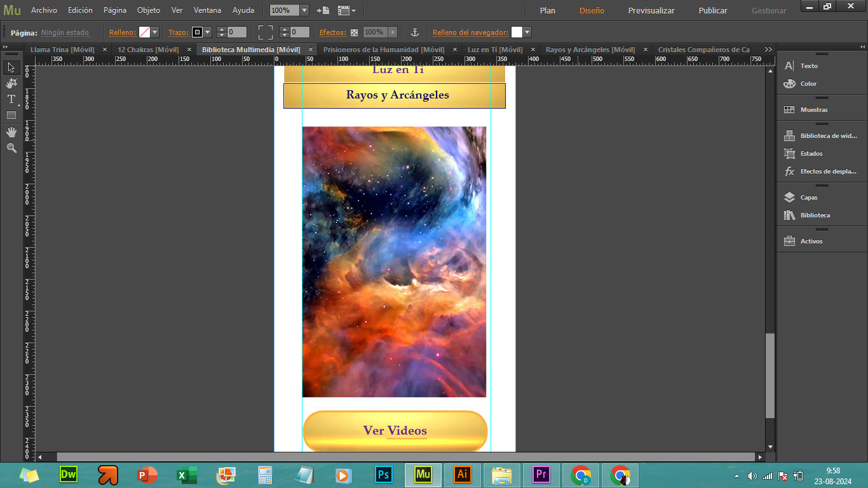The image size is (868, 488).
Task: Click the Relleno del navegador white swatch
Action: coord(517,32)
